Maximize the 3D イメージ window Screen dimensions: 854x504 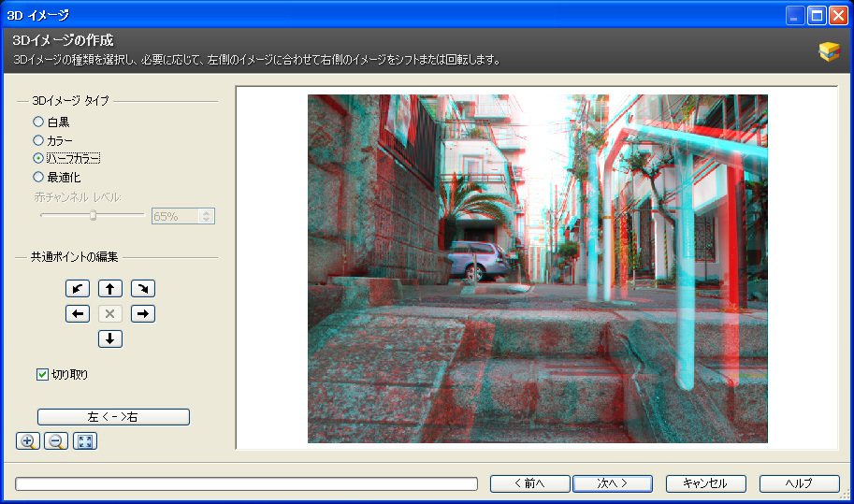pyautogui.click(x=817, y=15)
